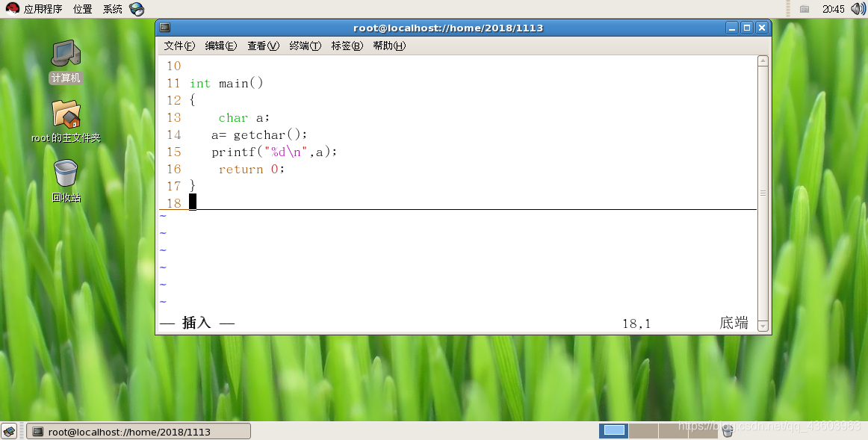This screenshot has width=868, height=440.
Task: Switch to the first workspace
Action: 614,430
